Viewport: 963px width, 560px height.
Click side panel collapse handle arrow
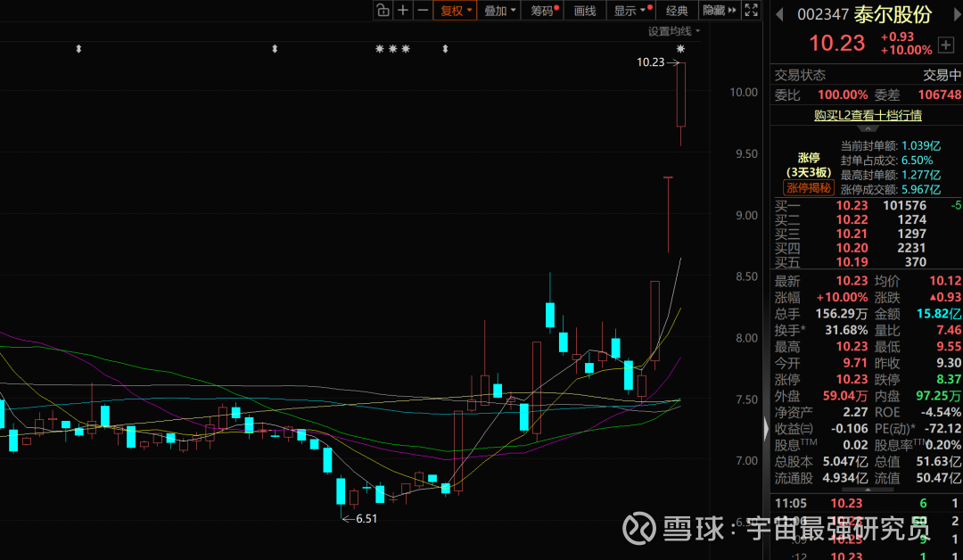click(x=766, y=429)
